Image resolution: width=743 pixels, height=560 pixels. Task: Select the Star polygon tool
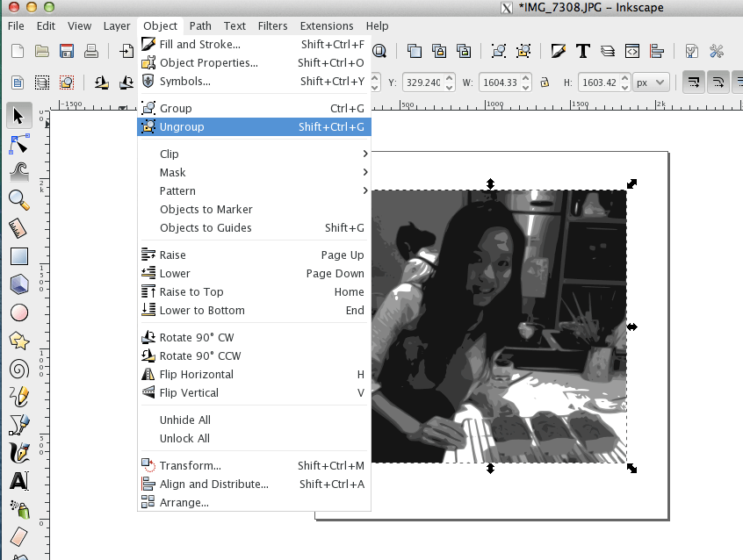tap(19, 341)
